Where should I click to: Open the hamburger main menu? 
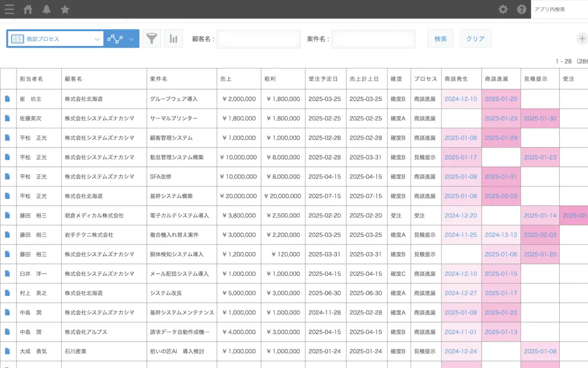(x=9, y=9)
